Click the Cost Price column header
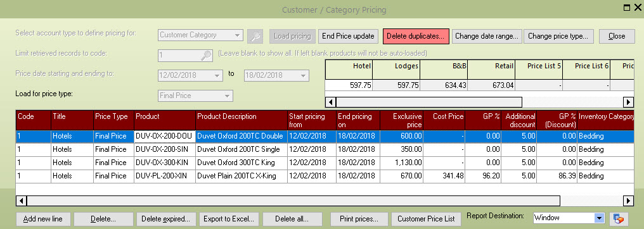Screen dimensions: 644x229 444,120
